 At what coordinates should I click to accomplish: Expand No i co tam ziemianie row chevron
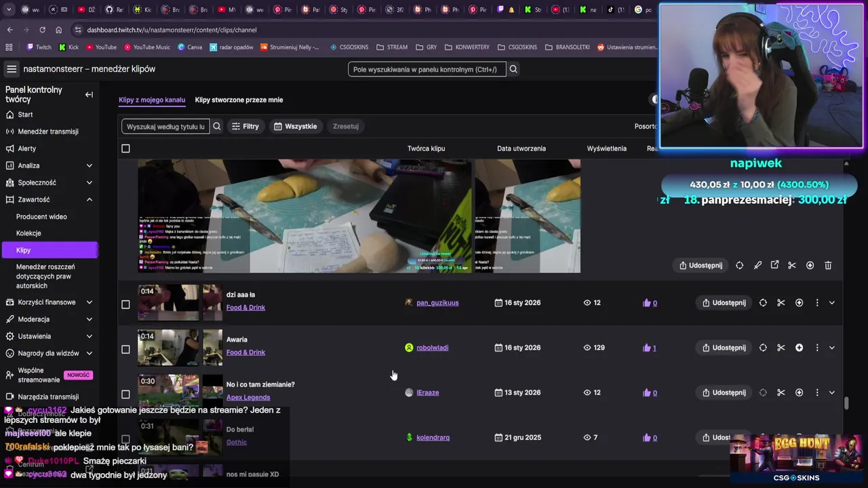pyautogui.click(x=832, y=392)
